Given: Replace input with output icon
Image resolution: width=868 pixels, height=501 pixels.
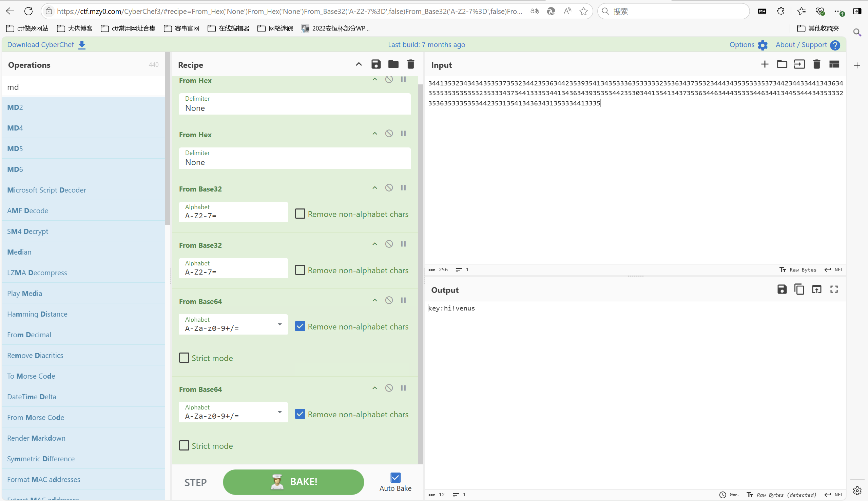Looking at the screenshot, I should (816, 289).
